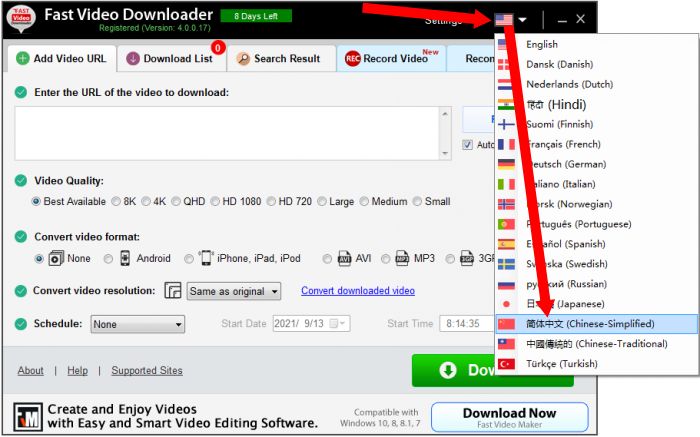Choose Dansk (Danish) language
Viewport: 700px width, 437px height.
596,64
